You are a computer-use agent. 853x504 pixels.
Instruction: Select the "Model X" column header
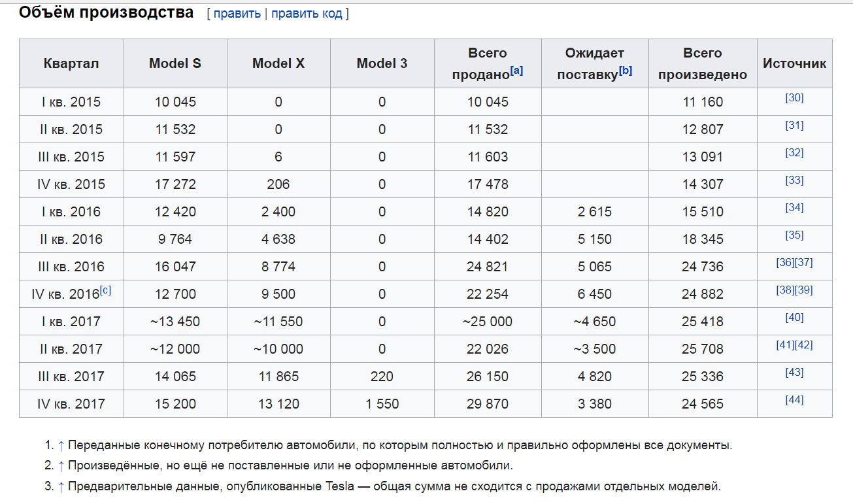[x=278, y=63]
